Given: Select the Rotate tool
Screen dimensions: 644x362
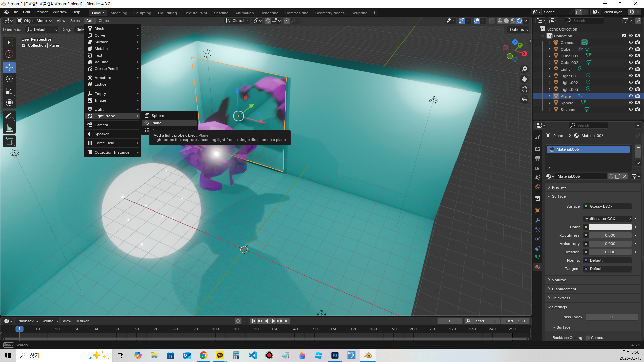Looking at the screenshot, I should (9, 79).
